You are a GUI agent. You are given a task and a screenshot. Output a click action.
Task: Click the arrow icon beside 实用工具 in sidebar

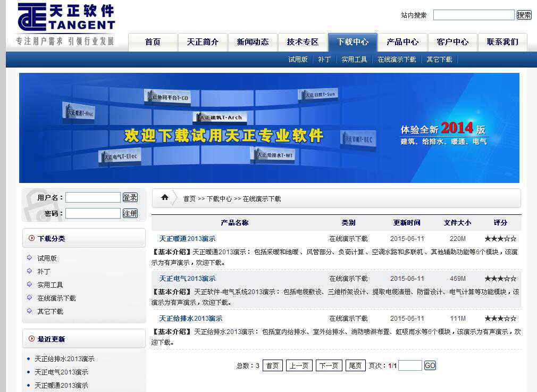(29, 285)
